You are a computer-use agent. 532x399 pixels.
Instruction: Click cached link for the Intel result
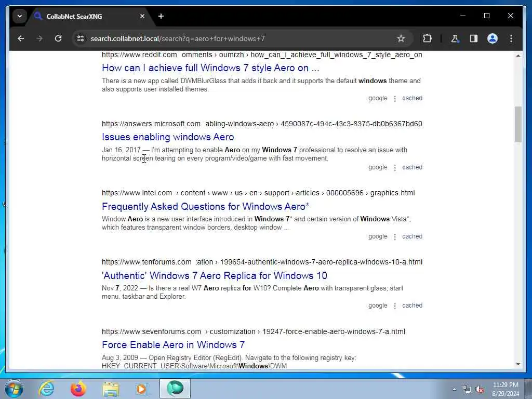pos(412,236)
